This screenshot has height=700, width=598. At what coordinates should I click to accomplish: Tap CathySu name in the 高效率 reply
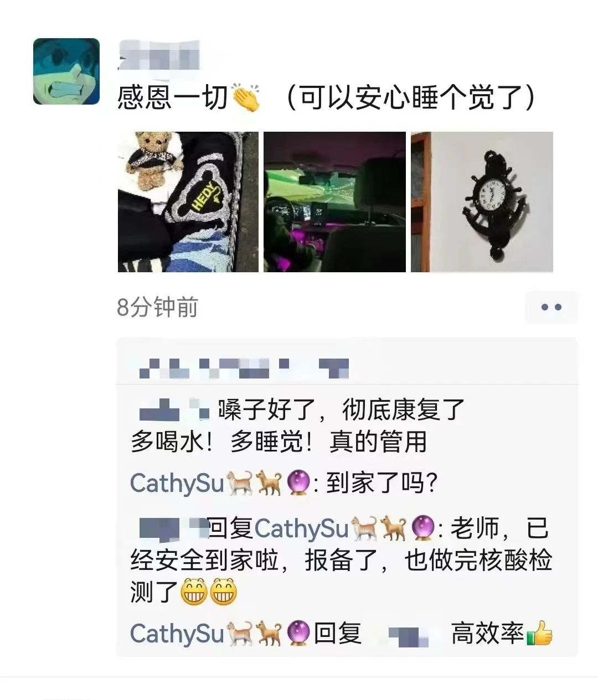point(177,634)
